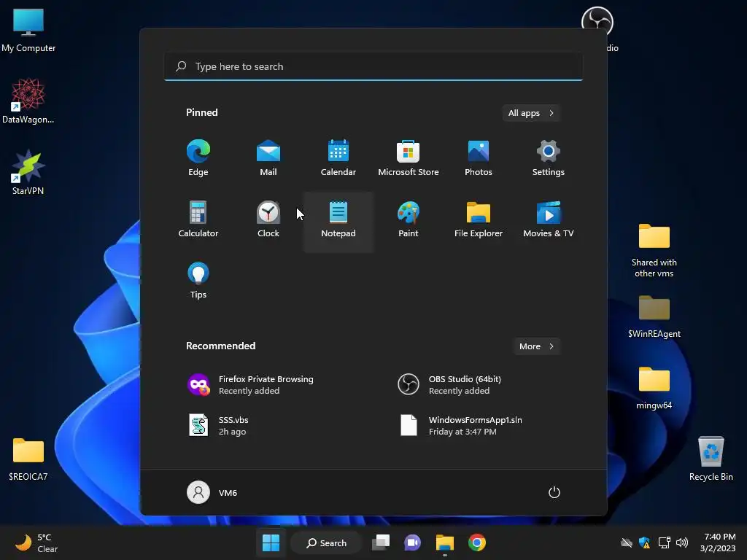Viewport: 747px width, 560px height.
Task: Open File Explorer from pinned apps
Action: 479,219
